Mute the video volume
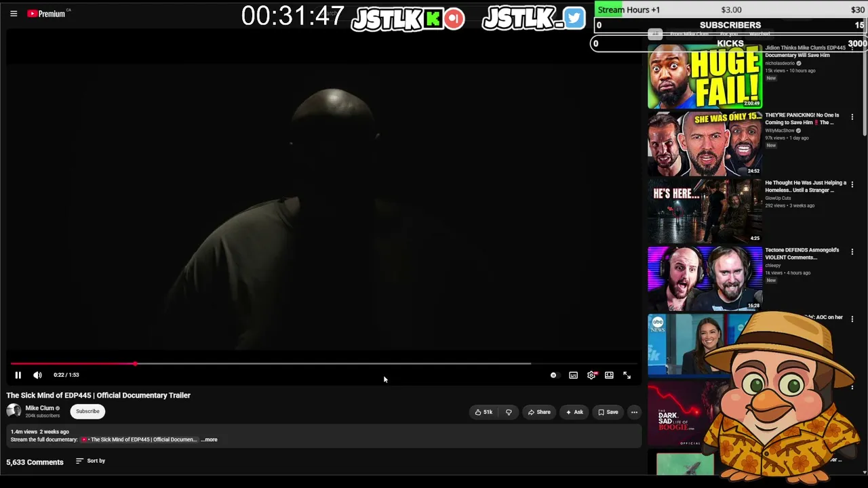The width and height of the screenshot is (868, 488). pos(37,375)
